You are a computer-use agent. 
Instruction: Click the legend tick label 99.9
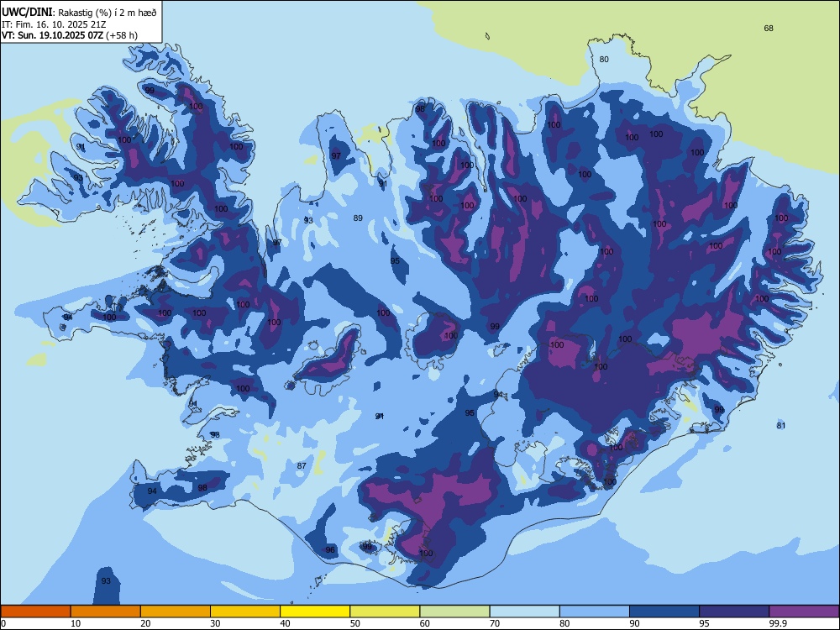(778, 623)
